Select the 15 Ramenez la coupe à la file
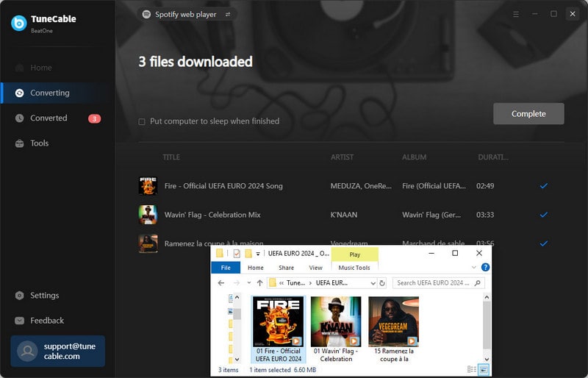The height and width of the screenshot is (378, 588). click(394, 329)
